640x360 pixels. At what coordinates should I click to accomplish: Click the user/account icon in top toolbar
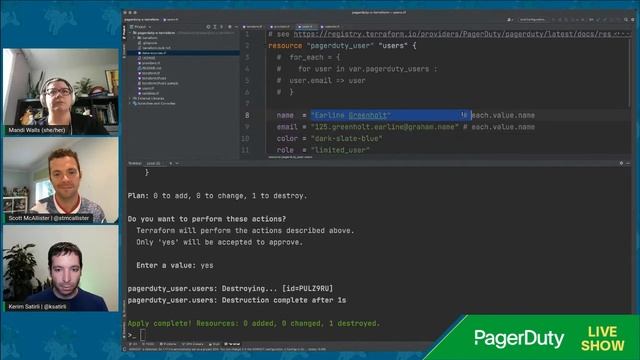pos(509,19)
